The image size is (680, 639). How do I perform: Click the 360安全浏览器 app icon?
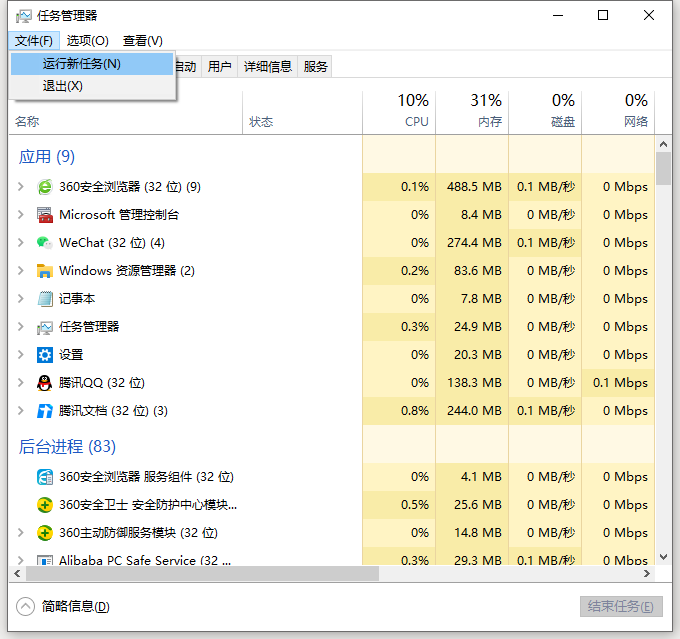click(x=44, y=187)
